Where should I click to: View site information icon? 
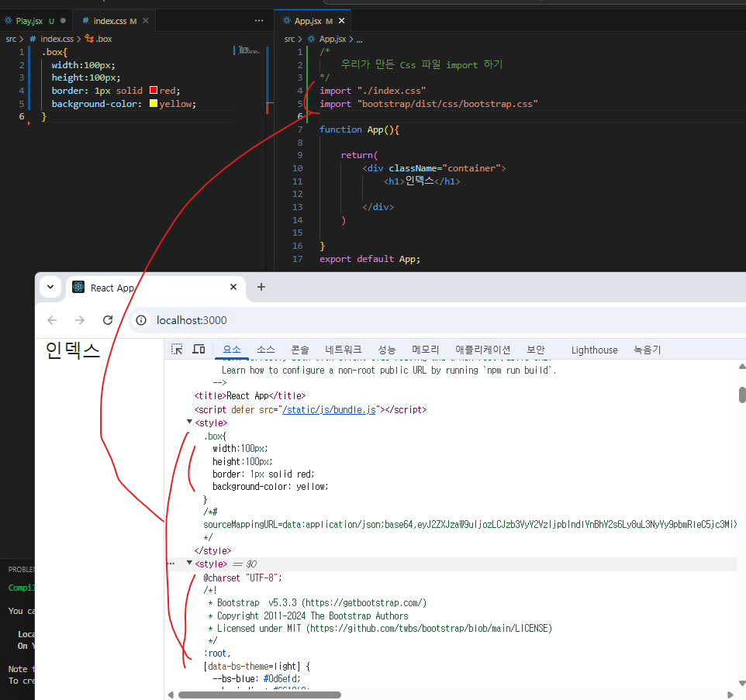(141, 320)
